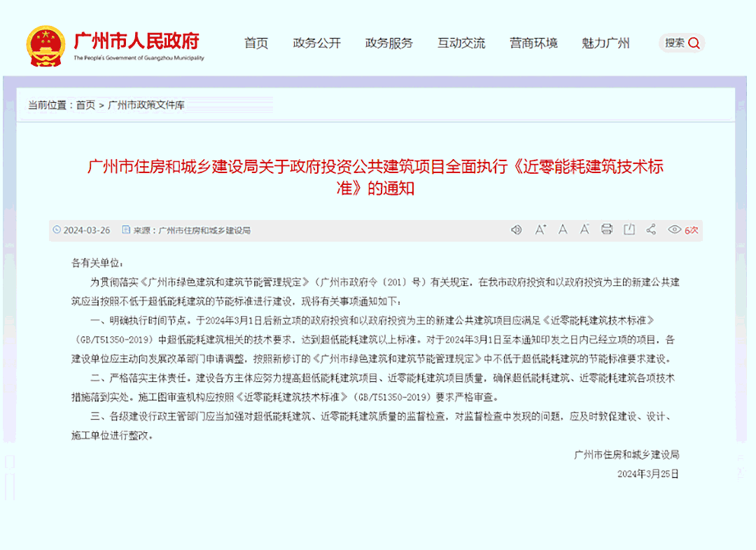Click the A- font reduce icon
756x550 pixels.
click(584, 229)
